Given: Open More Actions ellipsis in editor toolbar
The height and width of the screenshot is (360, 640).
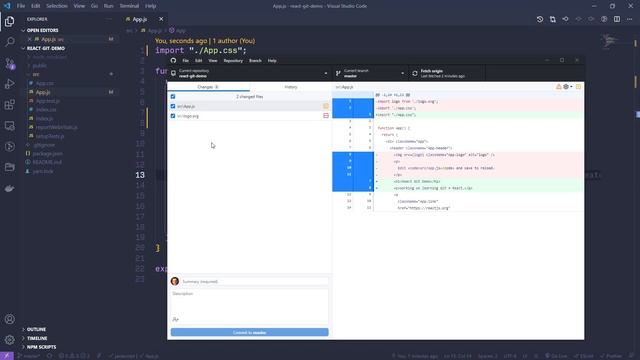Looking at the screenshot, I should 629,19.
